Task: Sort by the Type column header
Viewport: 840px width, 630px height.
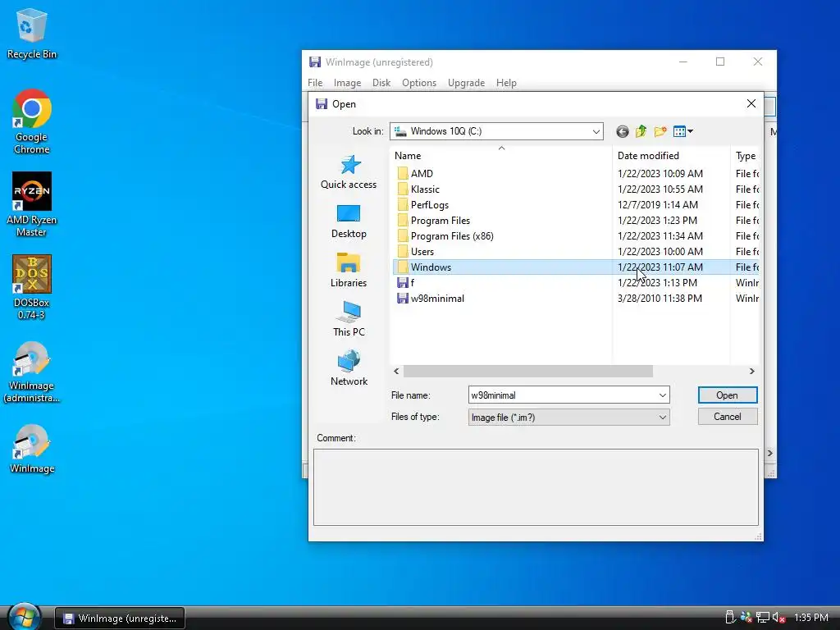Action: [745, 155]
